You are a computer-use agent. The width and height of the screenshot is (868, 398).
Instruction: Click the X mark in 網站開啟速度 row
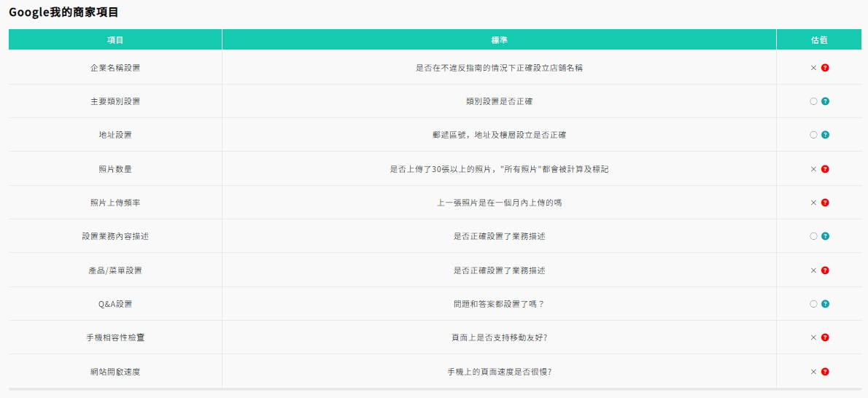point(813,372)
